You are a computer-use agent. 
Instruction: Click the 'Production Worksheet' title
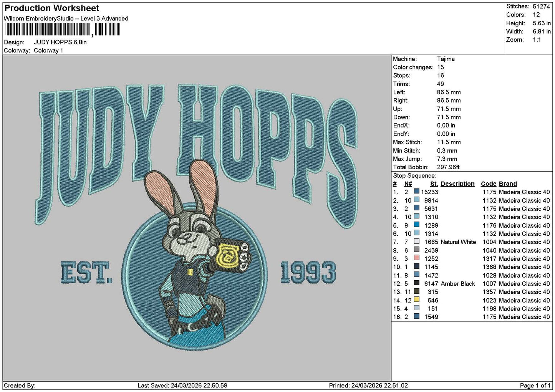[51, 8]
